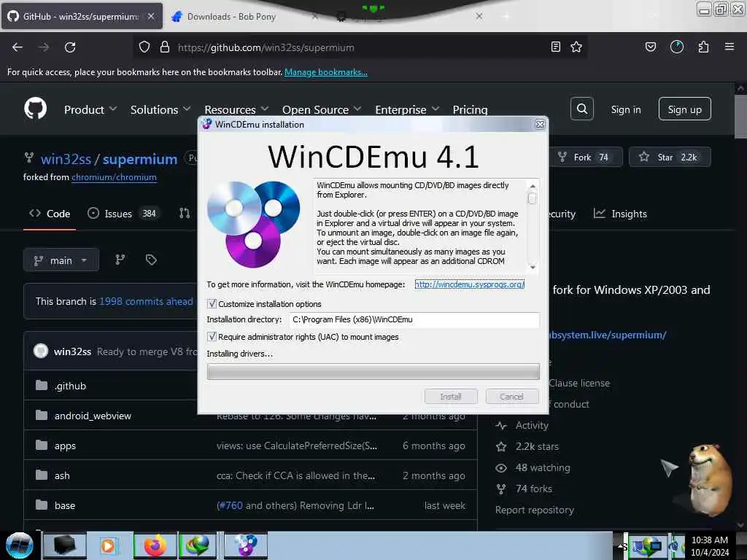
Task: Click the Installation directory field
Action: coord(414,319)
